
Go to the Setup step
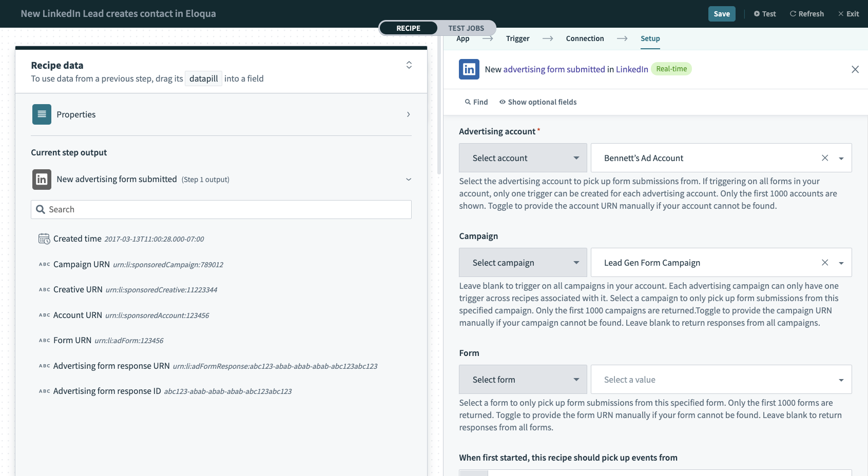tap(650, 38)
